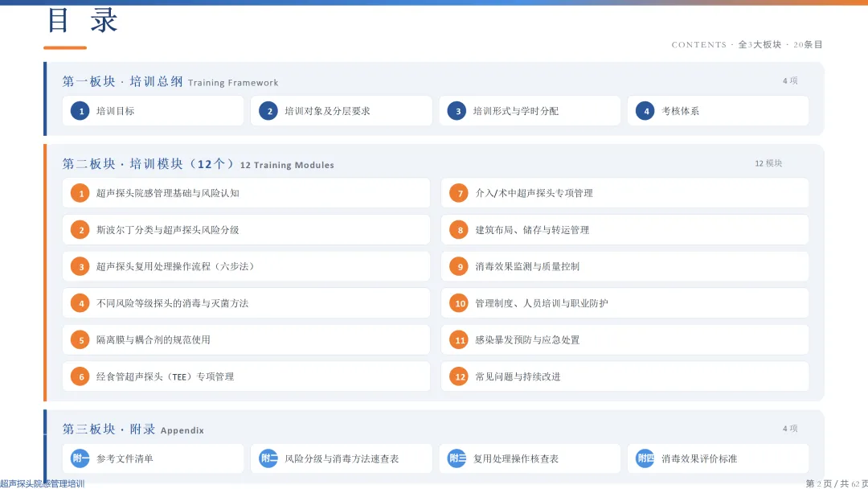Click the 4 项 label in 第三板块 附录
The width and height of the screenshot is (868, 489).
click(790, 429)
